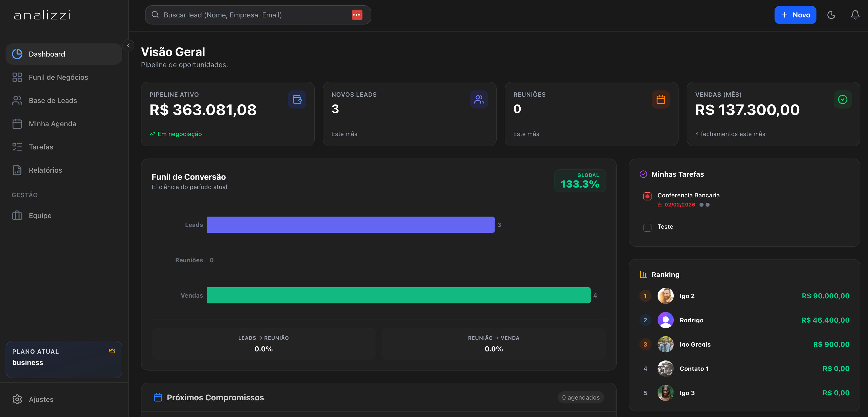Click the Visão Geral page title
This screenshot has width=868, height=417.
pos(173,52)
